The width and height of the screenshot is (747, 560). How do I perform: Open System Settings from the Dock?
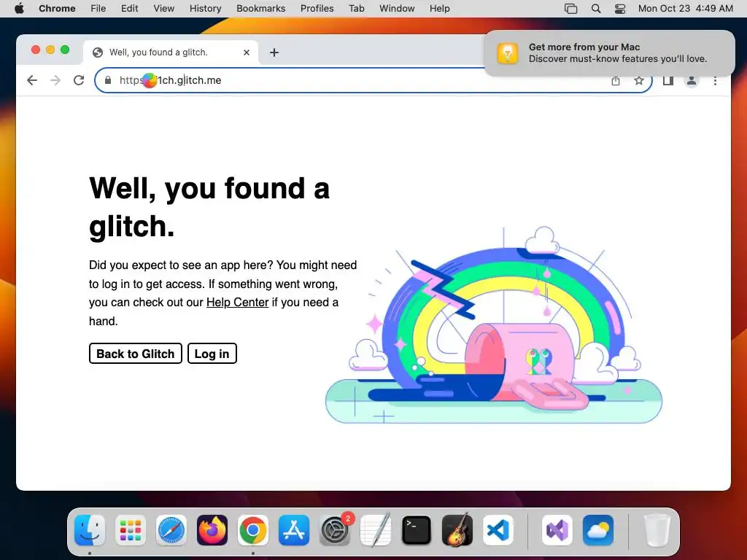tap(334, 530)
